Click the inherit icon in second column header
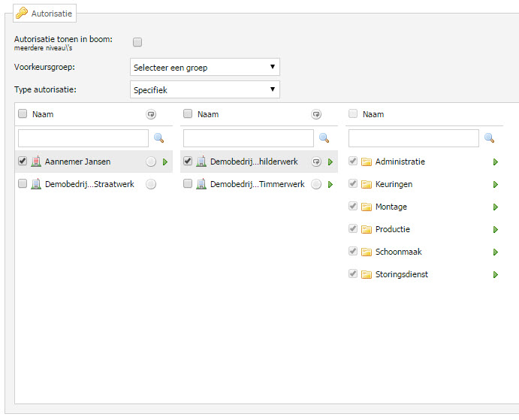This screenshot has width=519, height=420. 316,114
